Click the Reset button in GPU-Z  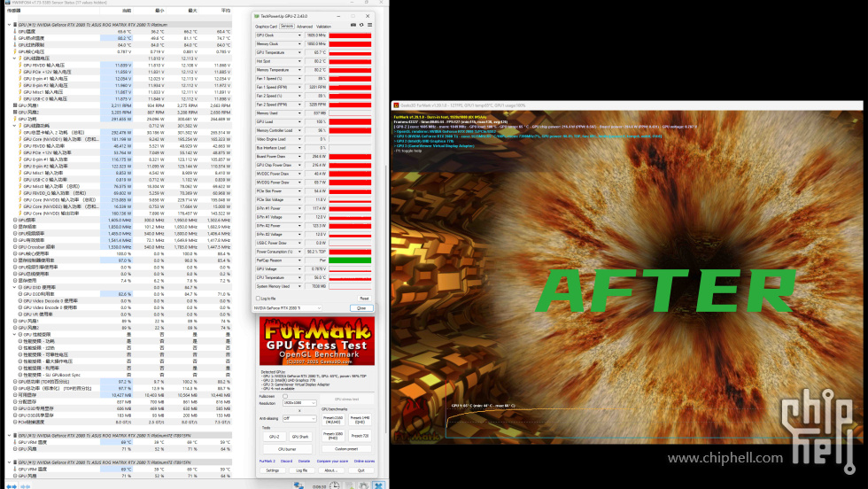tap(364, 299)
